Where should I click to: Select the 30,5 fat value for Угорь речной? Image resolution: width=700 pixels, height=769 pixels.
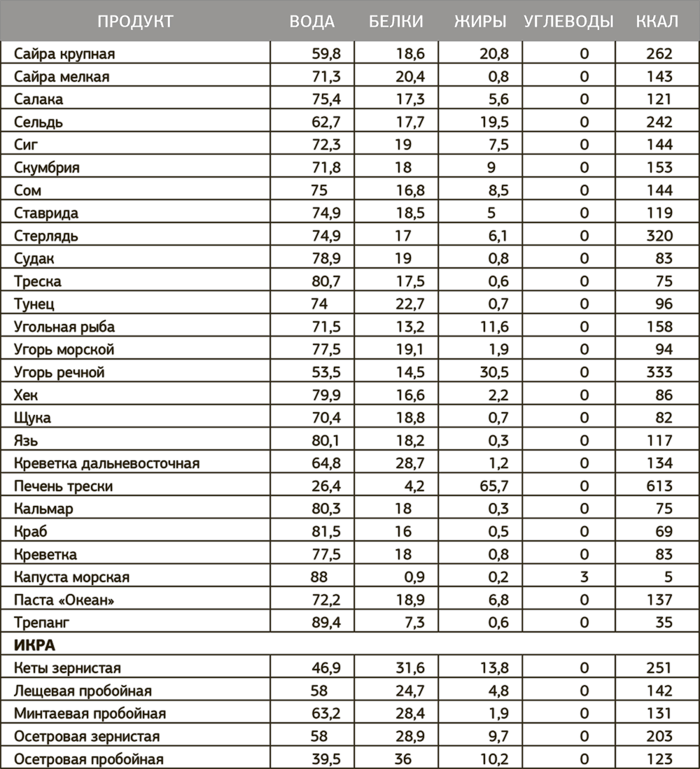(x=494, y=372)
